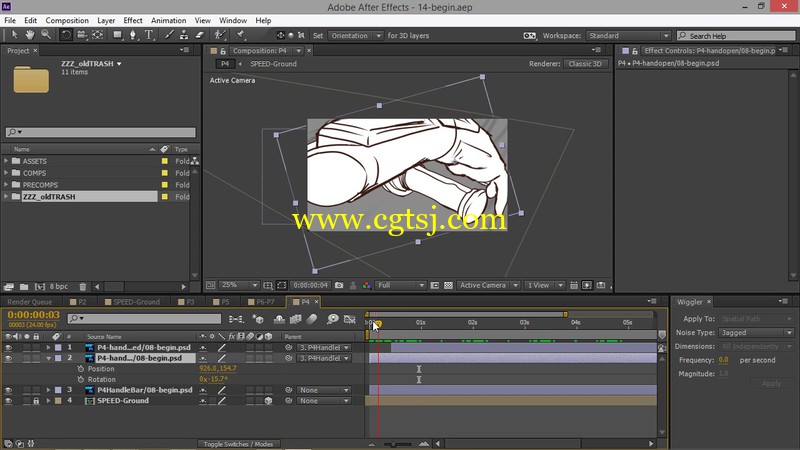Click the ASSETS yellow label swatch

pos(164,161)
